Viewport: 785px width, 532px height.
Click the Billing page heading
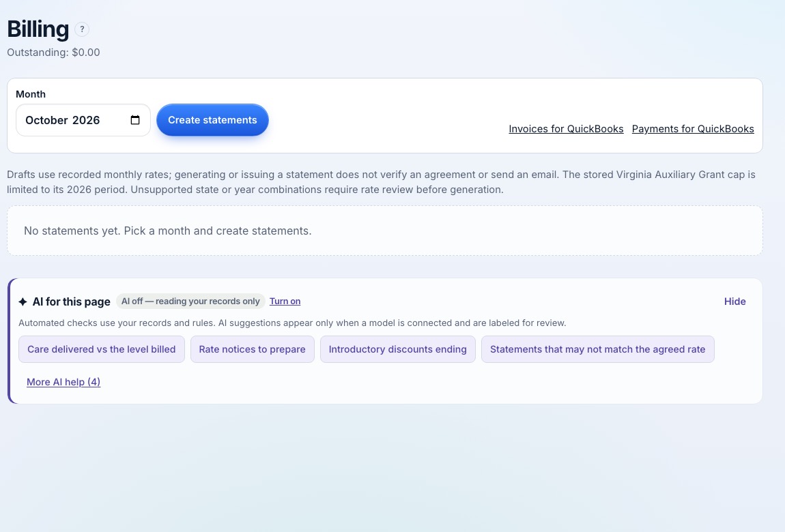click(38, 29)
